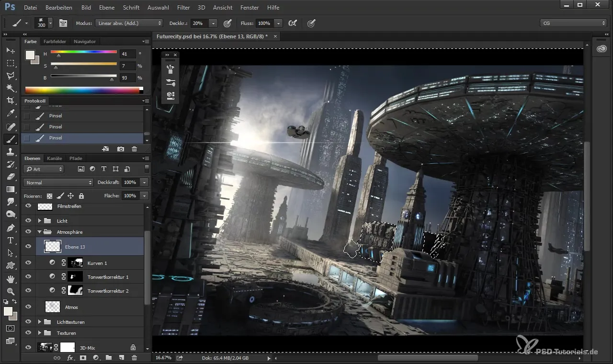This screenshot has height=364, width=613.
Task: Switch to the Farbfelder tab
Action: (55, 41)
